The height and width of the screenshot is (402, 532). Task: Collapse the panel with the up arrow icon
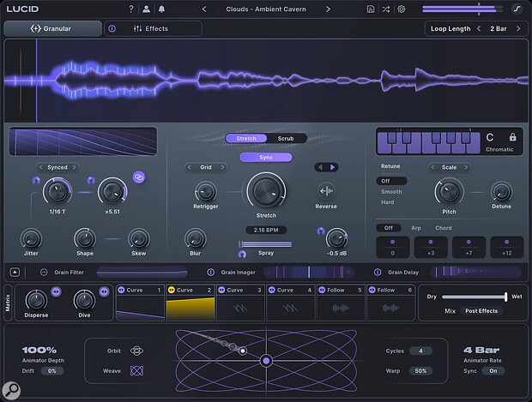[15, 273]
